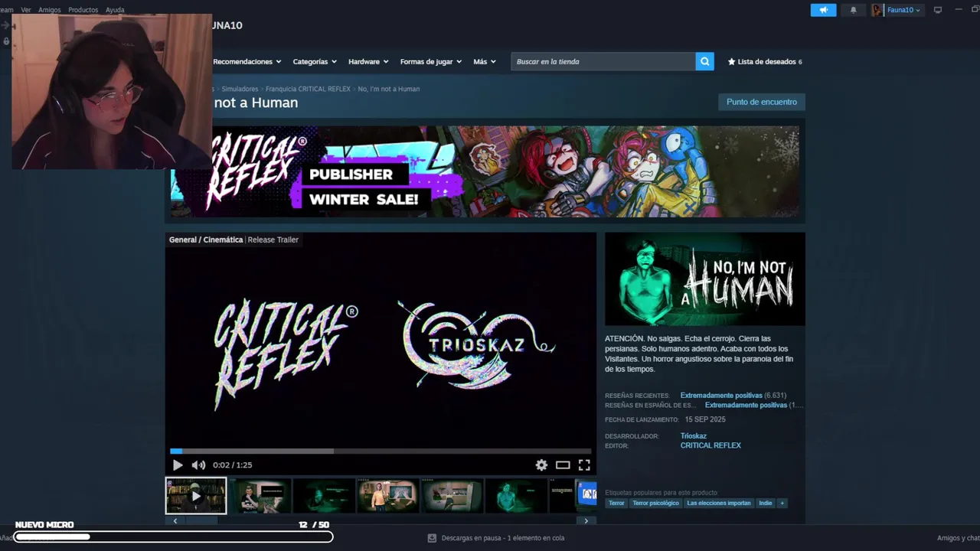Select the Indie tag
Screen dimensions: 980x551
click(765, 503)
